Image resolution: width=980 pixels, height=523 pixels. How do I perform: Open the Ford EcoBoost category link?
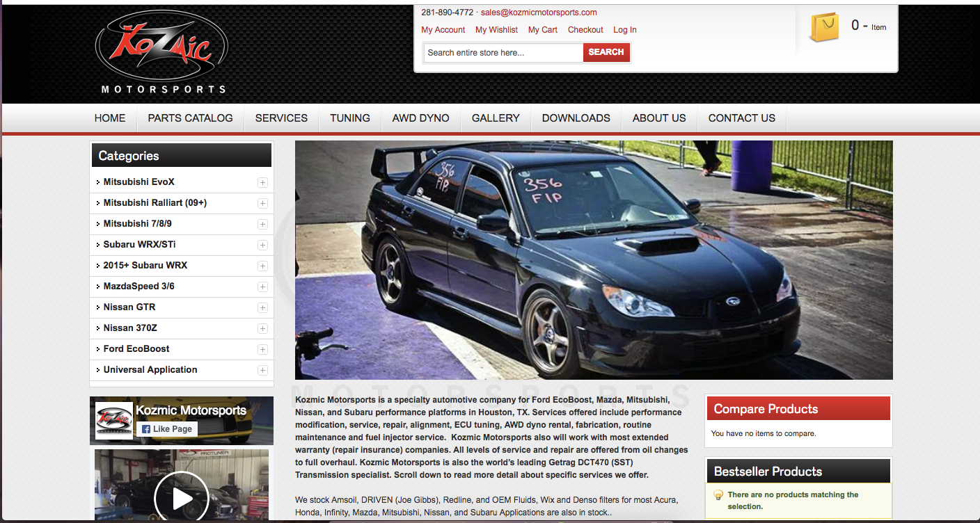pyautogui.click(x=136, y=349)
